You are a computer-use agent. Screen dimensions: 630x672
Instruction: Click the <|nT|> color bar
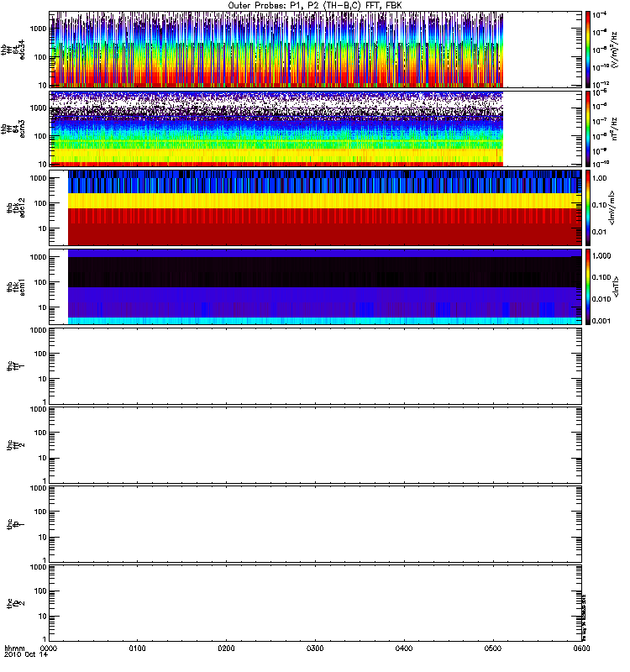(588, 286)
